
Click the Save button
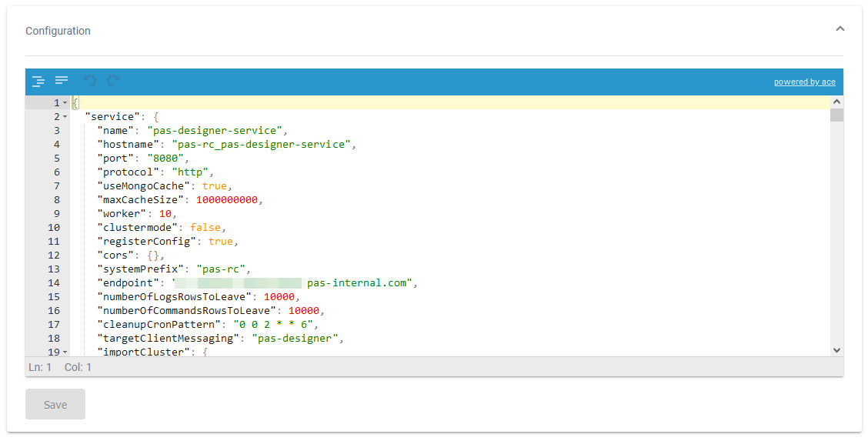point(55,405)
